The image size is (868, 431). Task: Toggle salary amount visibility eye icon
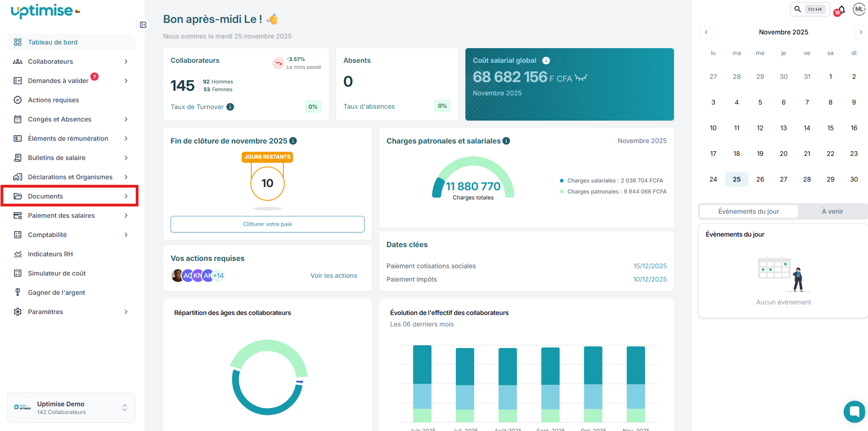[x=581, y=77]
